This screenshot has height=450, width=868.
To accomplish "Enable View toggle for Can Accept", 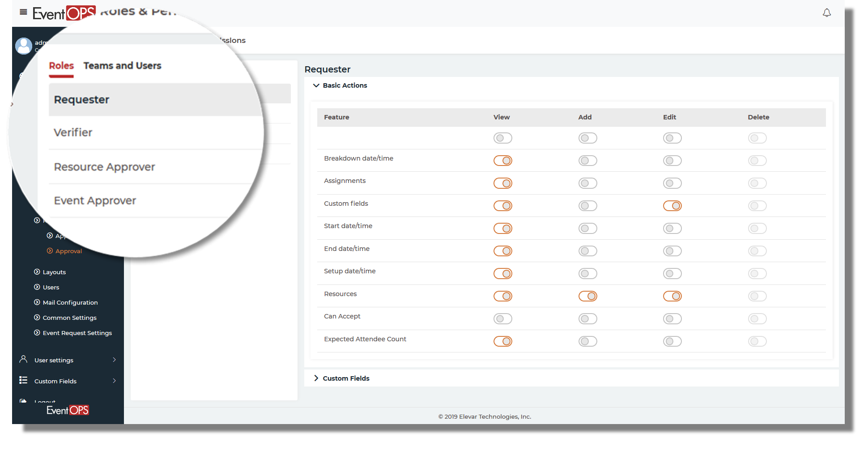I will 503,319.
